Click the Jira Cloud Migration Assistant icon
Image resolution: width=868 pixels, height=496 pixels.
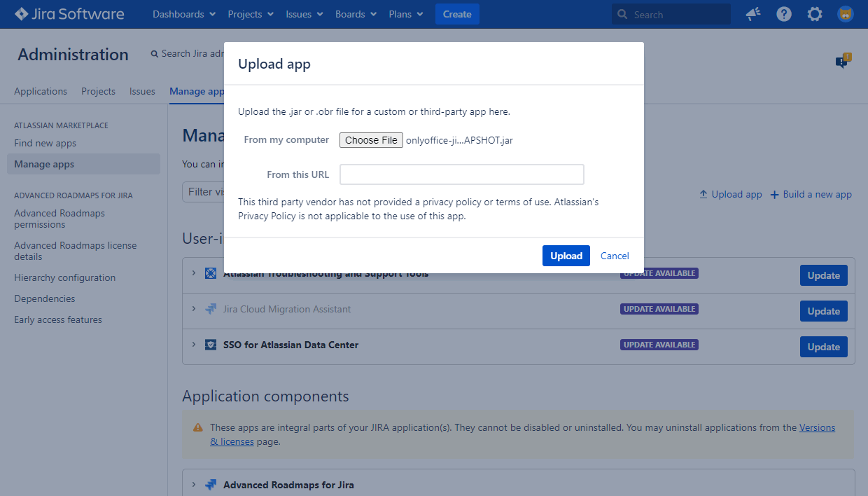tap(211, 309)
